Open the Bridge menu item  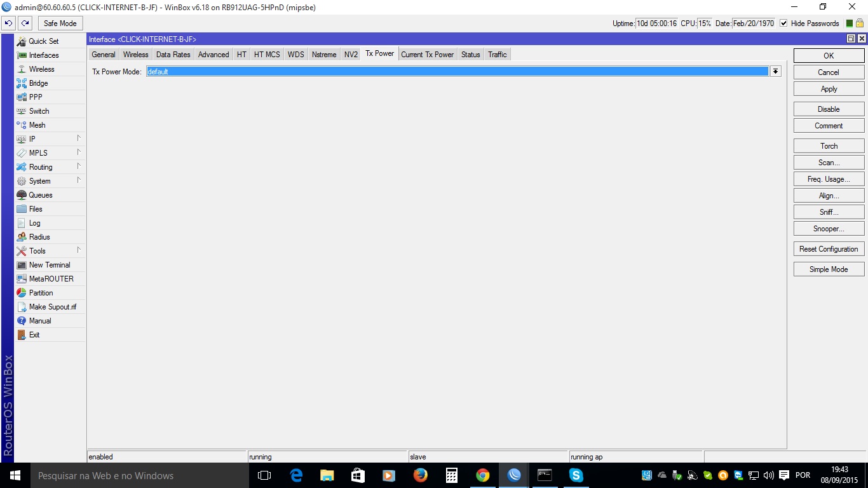pos(50,83)
